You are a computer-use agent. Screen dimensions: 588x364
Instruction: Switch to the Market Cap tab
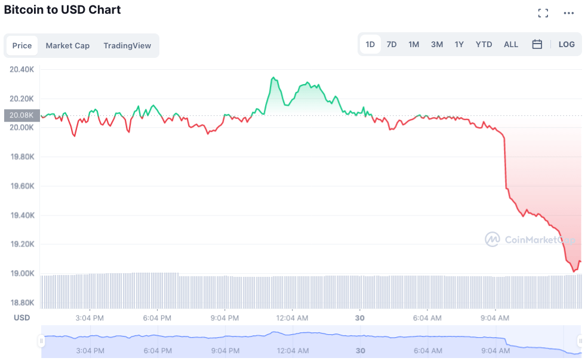(x=67, y=45)
